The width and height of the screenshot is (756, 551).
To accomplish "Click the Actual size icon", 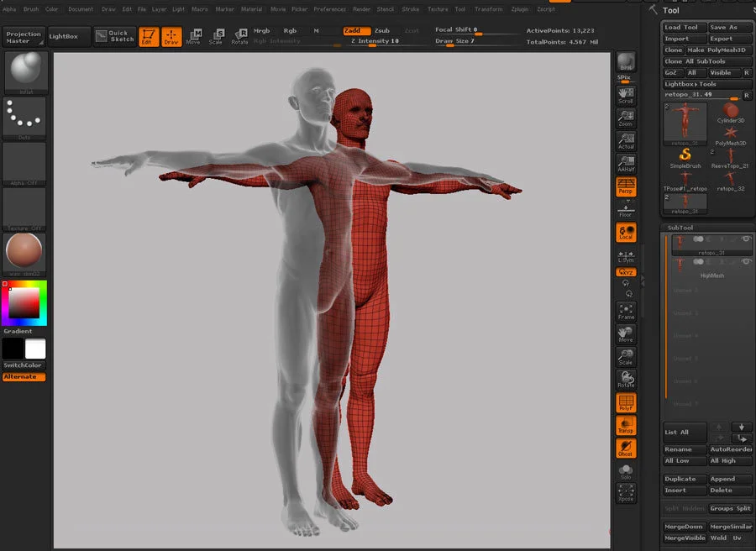I will [626, 141].
